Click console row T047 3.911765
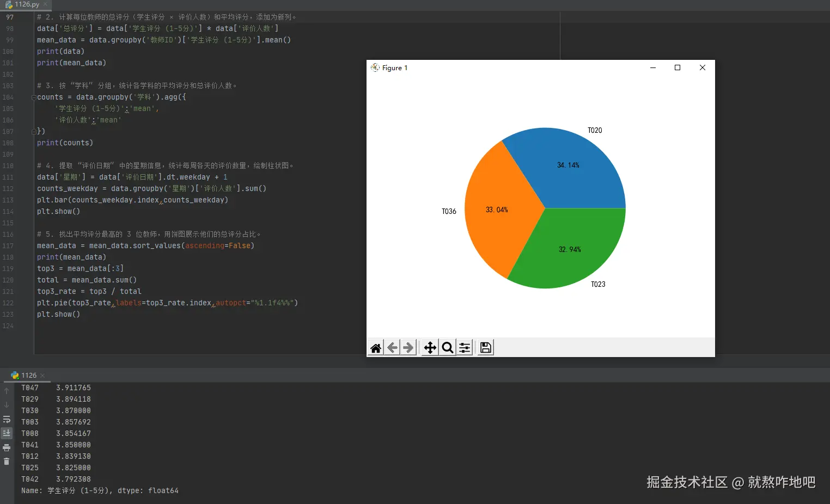830x504 pixels. [x=56, y=388]
